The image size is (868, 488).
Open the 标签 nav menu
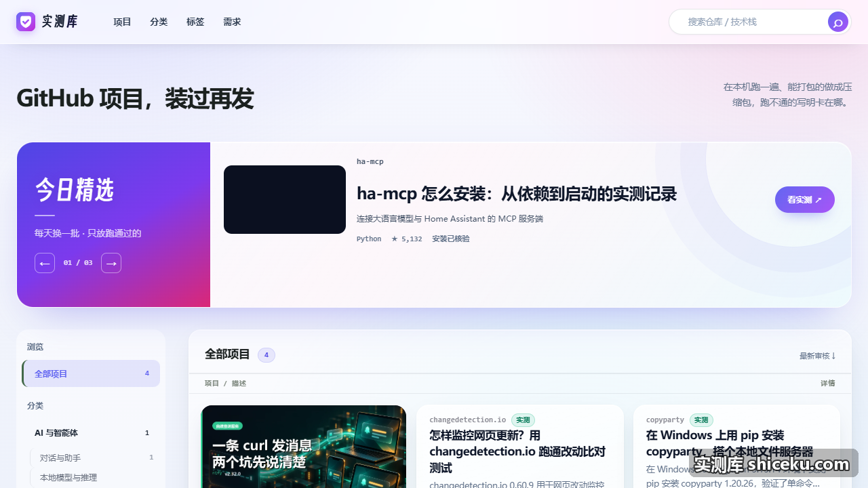(195, 22)
